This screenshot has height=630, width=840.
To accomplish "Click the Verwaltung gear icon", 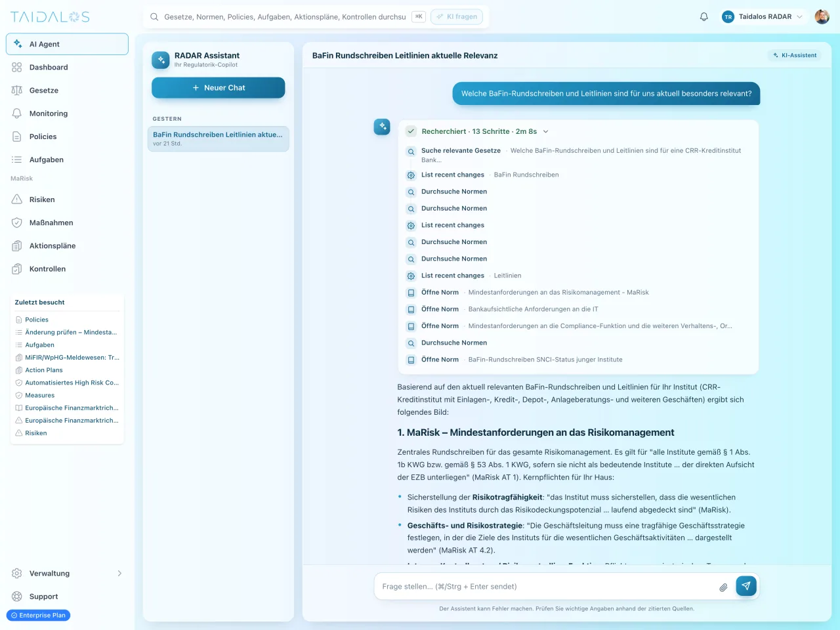I will (x=17, y=574).
